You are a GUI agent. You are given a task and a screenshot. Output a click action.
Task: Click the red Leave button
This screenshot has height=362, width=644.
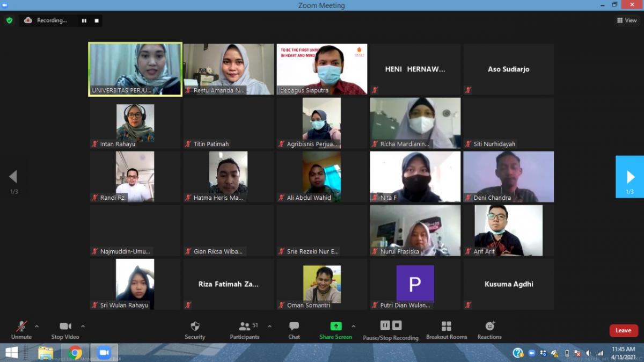[623, 330]
